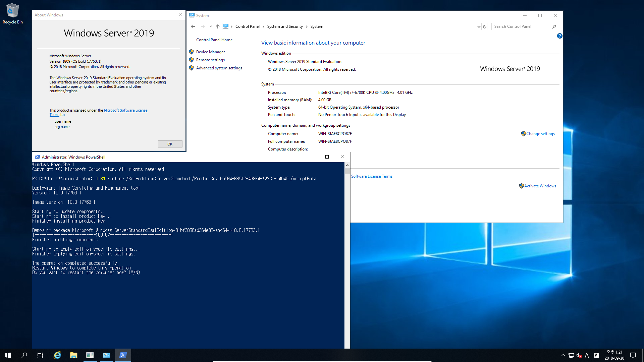Screen dimensions: 644x362
Task: Click the search magnifier icon in Control Panel
Action: click(x=554, y=26)
